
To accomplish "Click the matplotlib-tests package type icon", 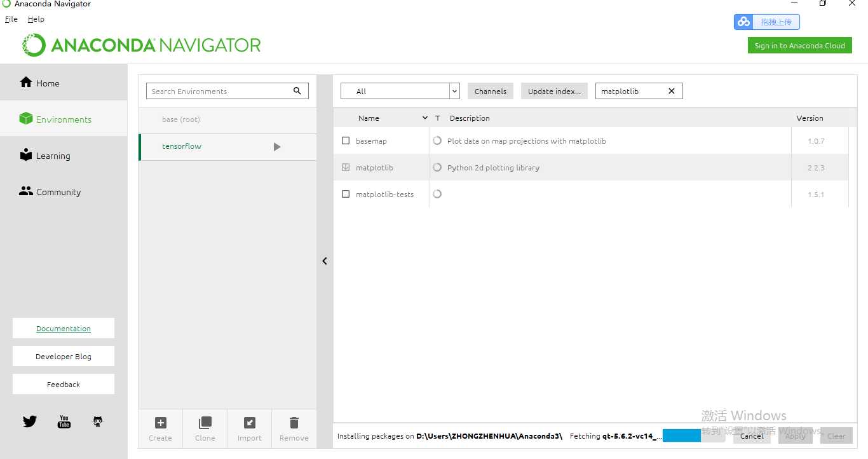I will (x=437, y=194).
